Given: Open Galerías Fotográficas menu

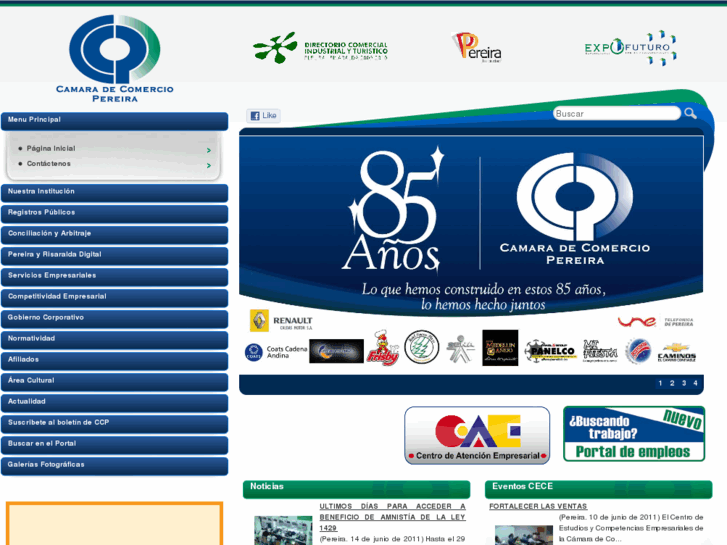Looking at the screenshot, I should (115, 466).
